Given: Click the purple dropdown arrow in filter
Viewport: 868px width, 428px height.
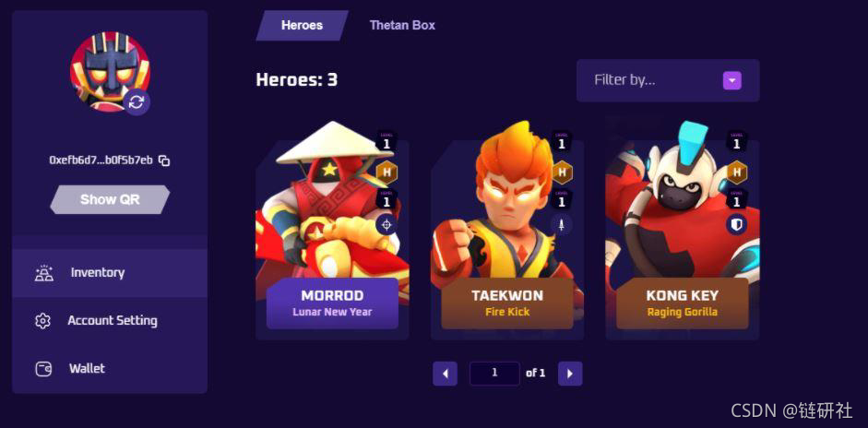Looking at the screenshot, I should pyautogui.click(x=731, y=81).
